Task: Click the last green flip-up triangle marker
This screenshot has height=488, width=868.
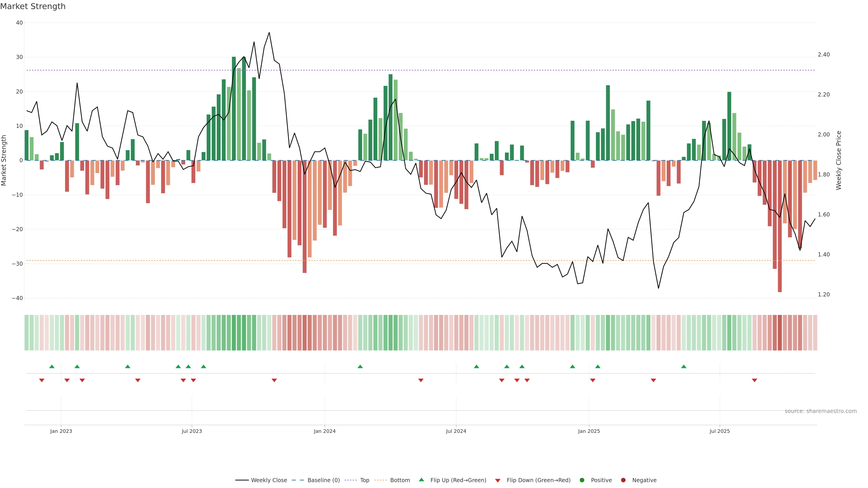Action: tap(683, 366)
